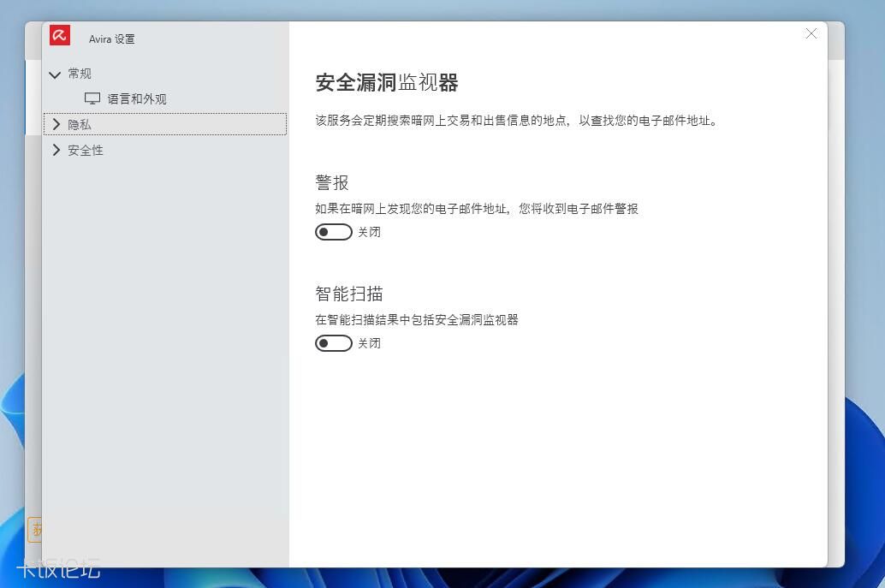Enable the 警报 email alert toggle
The height and width of the screenshot is (588, 885).
coord(334,231)
